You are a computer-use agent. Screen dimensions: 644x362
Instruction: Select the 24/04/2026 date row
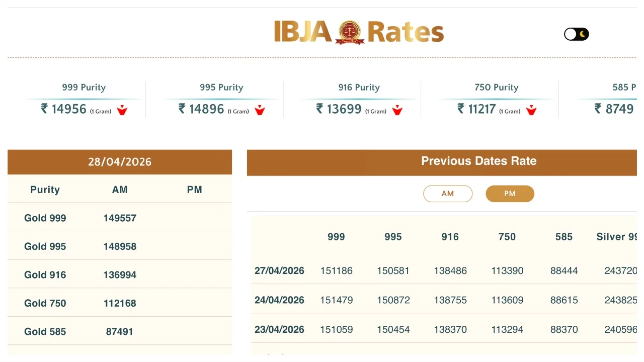coord(279,300)
